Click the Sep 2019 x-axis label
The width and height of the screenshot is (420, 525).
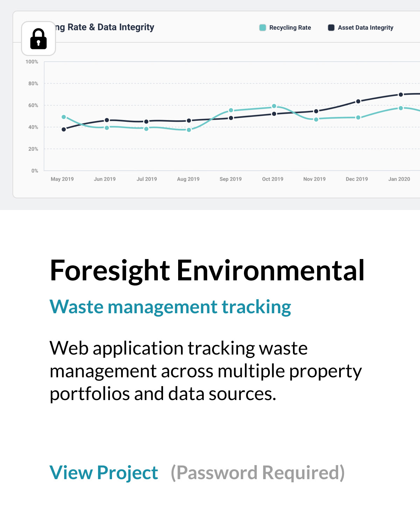click(x=231, y=179)
